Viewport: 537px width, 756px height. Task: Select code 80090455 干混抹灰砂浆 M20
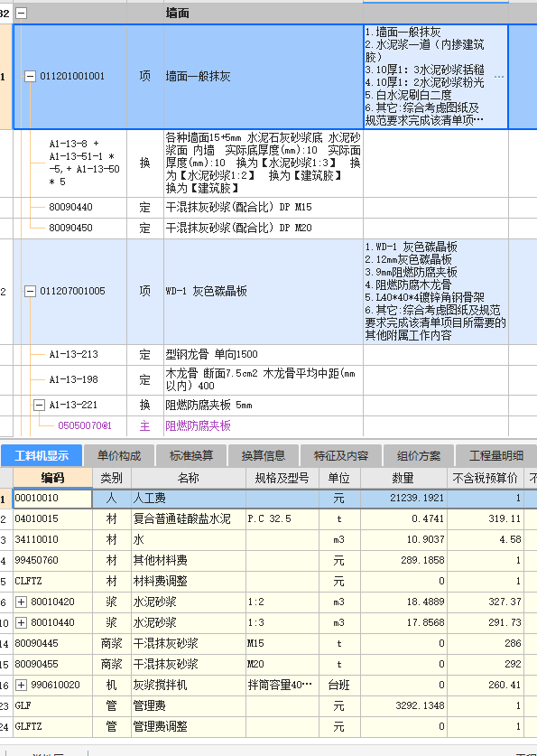[x=52, y=664]
